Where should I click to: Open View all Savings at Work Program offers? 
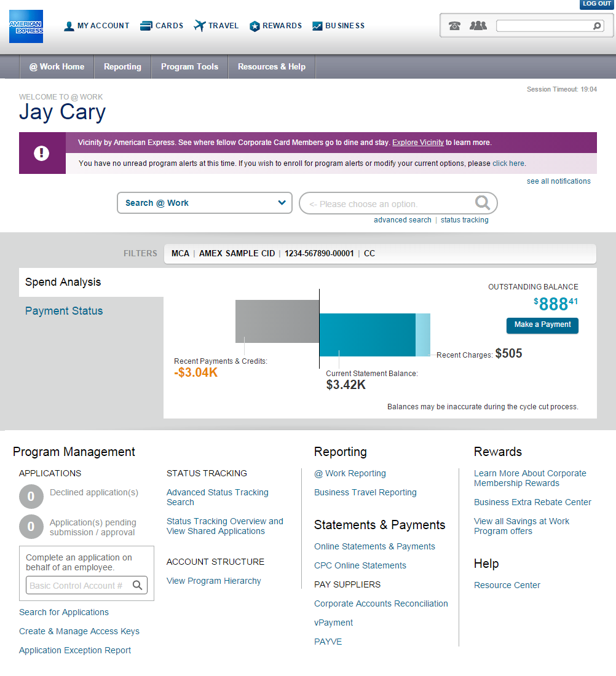point(521,526)
